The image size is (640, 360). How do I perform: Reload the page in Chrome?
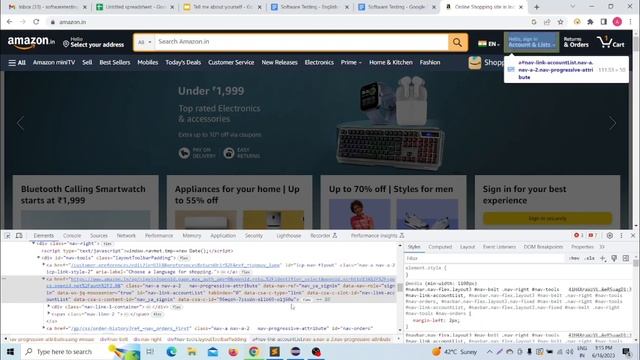(x=36, y=22)
